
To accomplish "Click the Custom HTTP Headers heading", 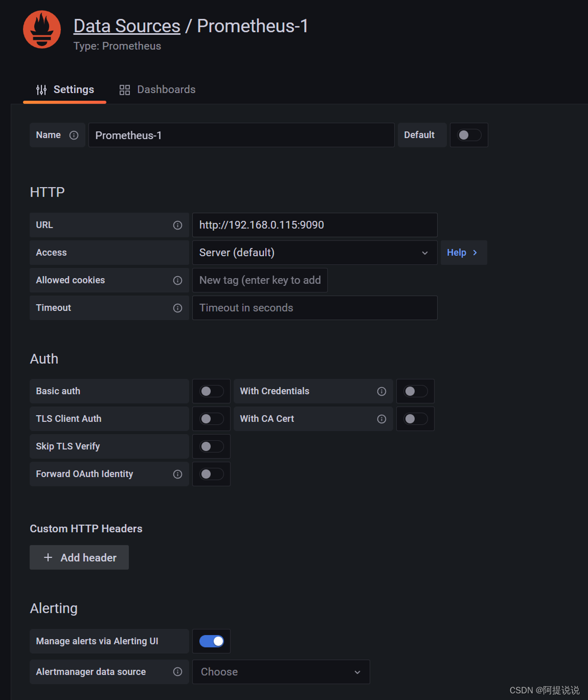I will pos(86,528).
